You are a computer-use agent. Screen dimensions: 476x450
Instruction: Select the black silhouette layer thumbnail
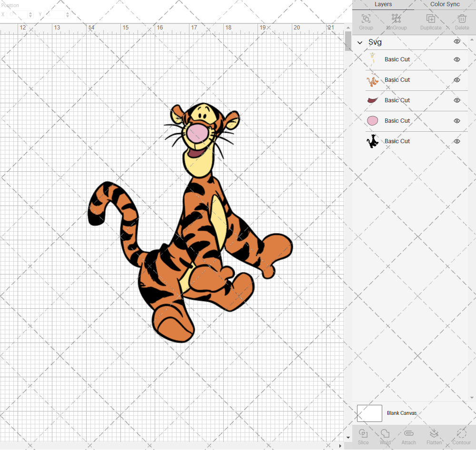click(x=373, y=141)
